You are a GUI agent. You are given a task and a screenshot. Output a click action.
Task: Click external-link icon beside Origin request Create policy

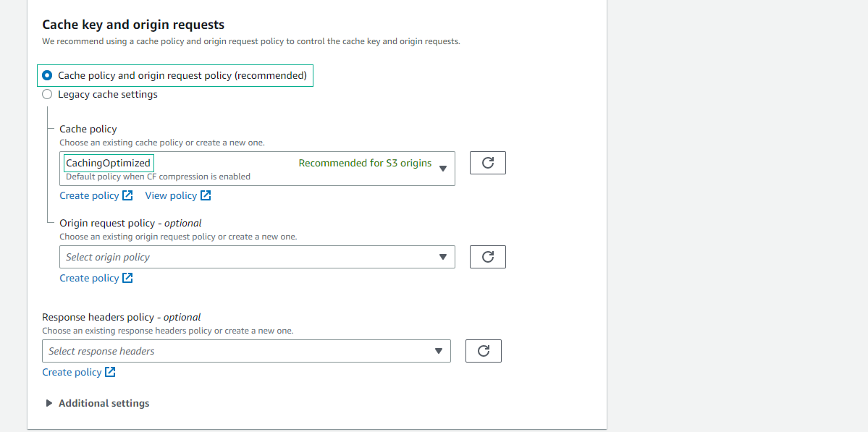(127, 278)
